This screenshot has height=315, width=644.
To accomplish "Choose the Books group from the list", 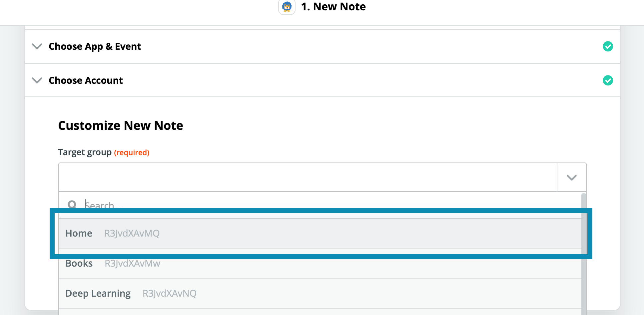I will pyautogui.click(x=79, y=263).
